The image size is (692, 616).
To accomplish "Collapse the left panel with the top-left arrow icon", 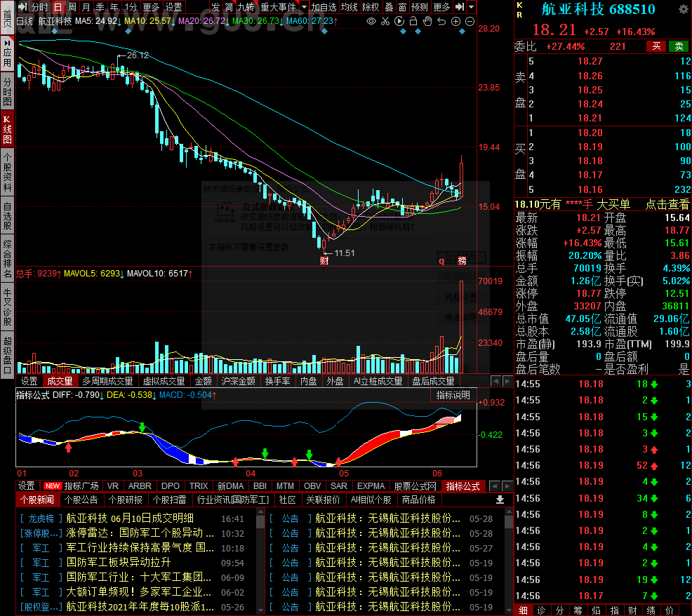I will point(22,7).
